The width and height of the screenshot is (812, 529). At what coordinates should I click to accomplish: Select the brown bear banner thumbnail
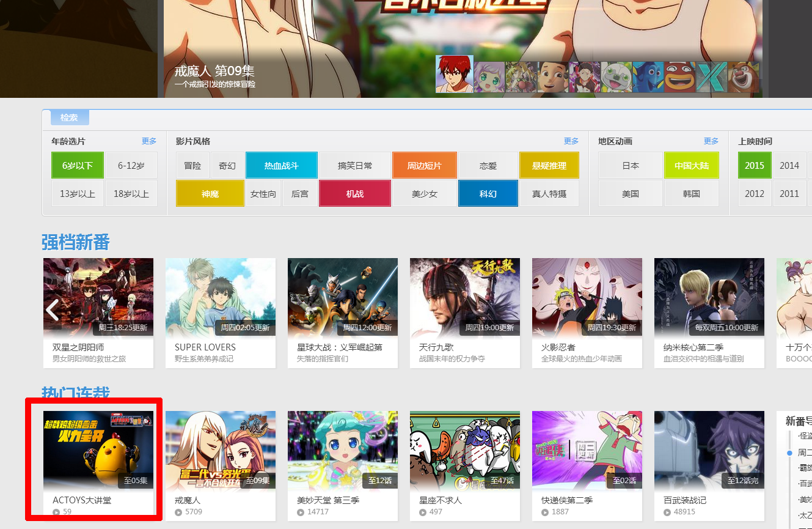[x=744, y=77]
